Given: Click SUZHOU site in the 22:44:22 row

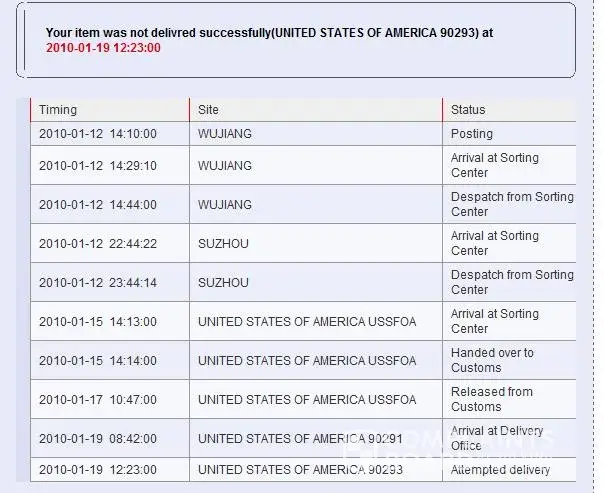Looking at the screenshot, I should (223, 244).
